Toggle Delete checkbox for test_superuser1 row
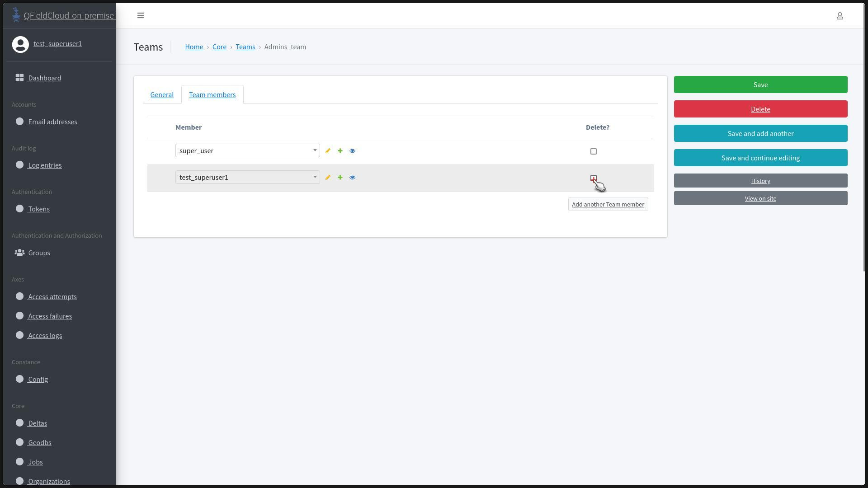 [593, 178]
